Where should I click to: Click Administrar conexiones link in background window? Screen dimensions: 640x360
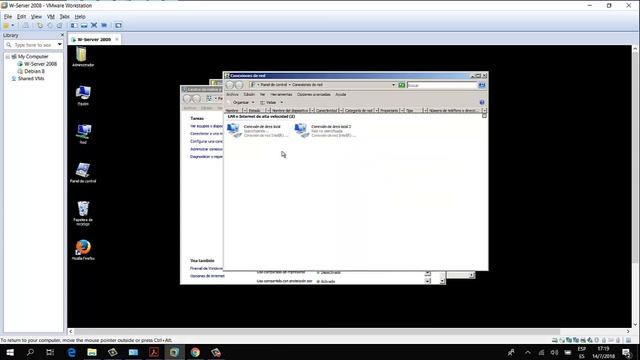coord(207,149)
